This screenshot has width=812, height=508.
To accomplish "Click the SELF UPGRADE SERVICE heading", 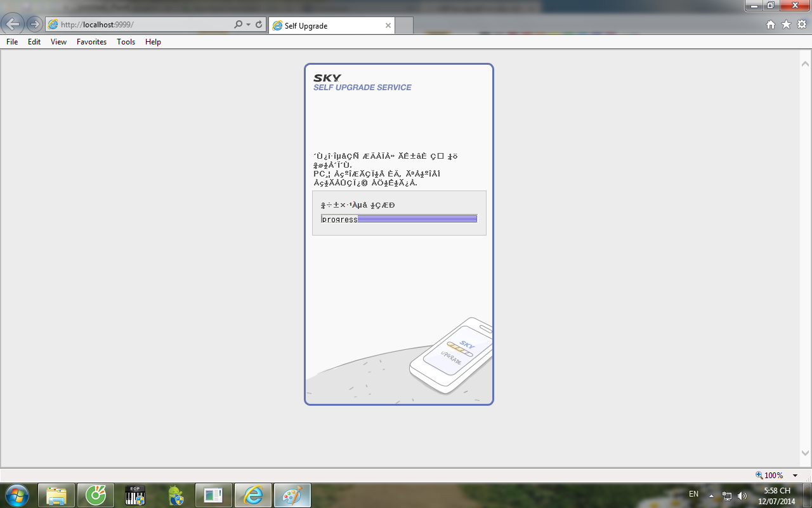I will [x=362, y=88].
